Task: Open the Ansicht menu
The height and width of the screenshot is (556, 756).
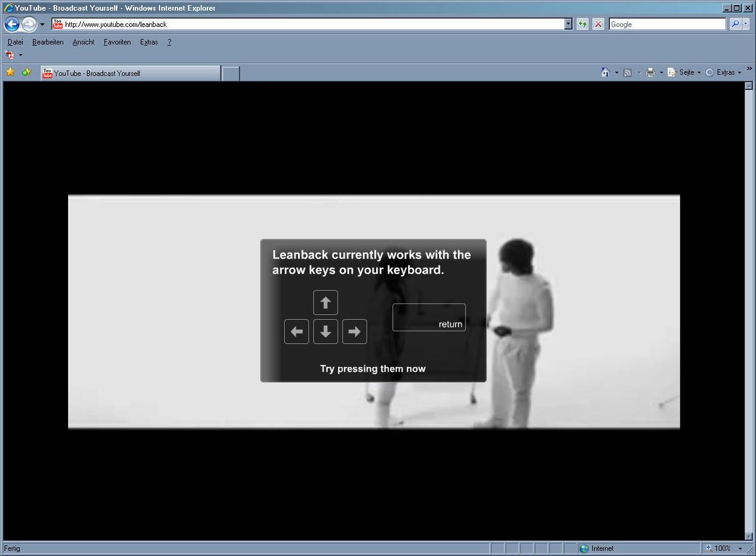Action: [83, 42]
